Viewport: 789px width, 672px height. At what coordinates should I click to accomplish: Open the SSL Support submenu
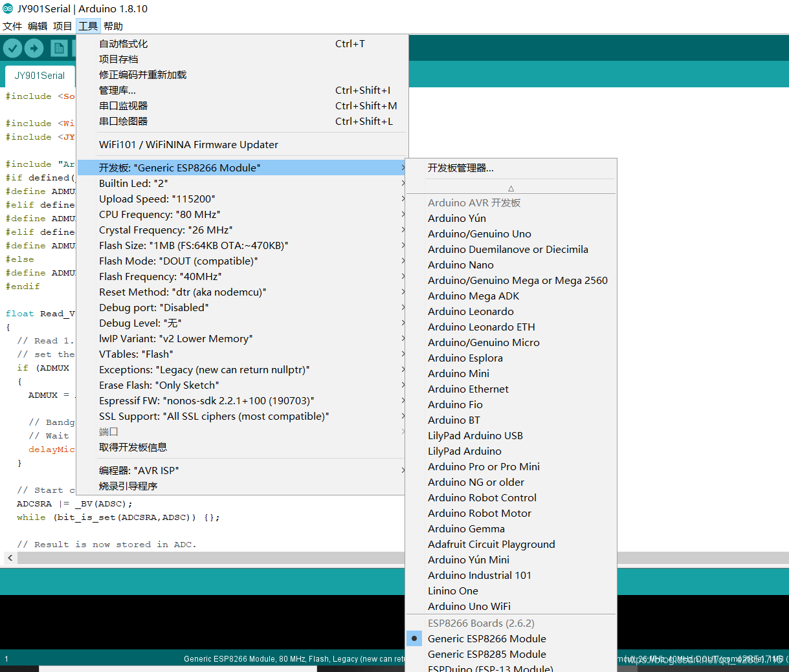pyautogui.click(x=242, y=416)
